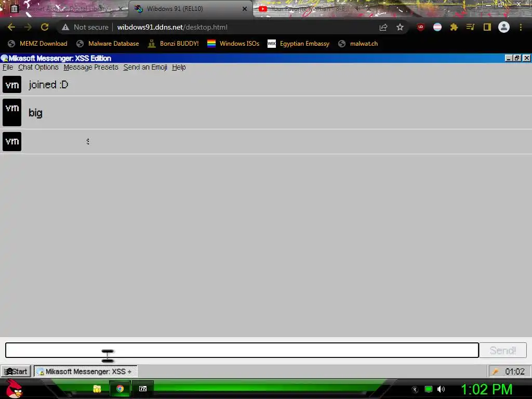Click the Send! button

coord(503,350)
